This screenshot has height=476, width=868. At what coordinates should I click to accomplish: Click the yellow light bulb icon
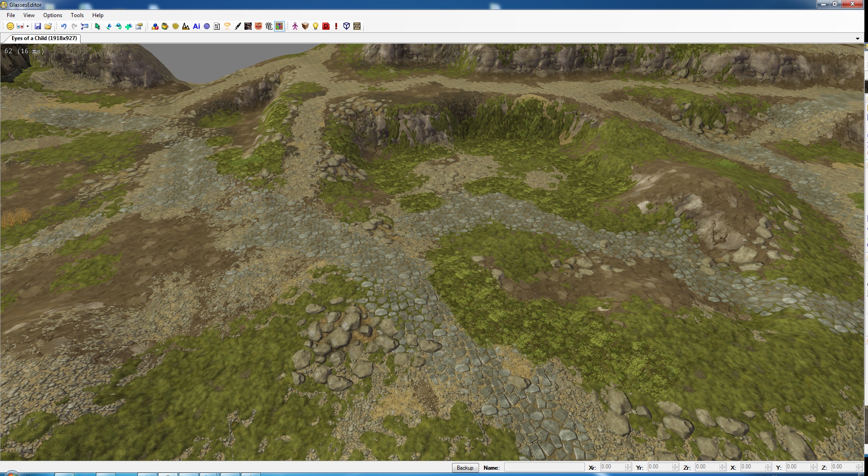click(x=316, y=27)
